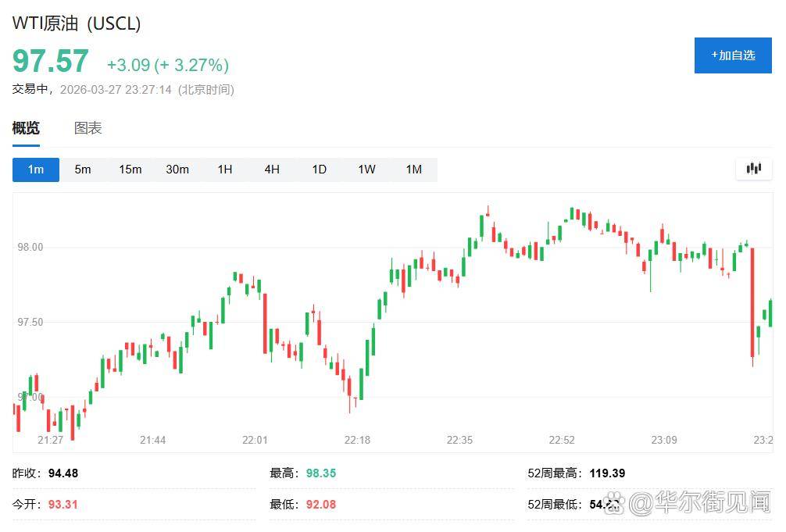Set chart to 1D daily view

(x=319, y=170)
